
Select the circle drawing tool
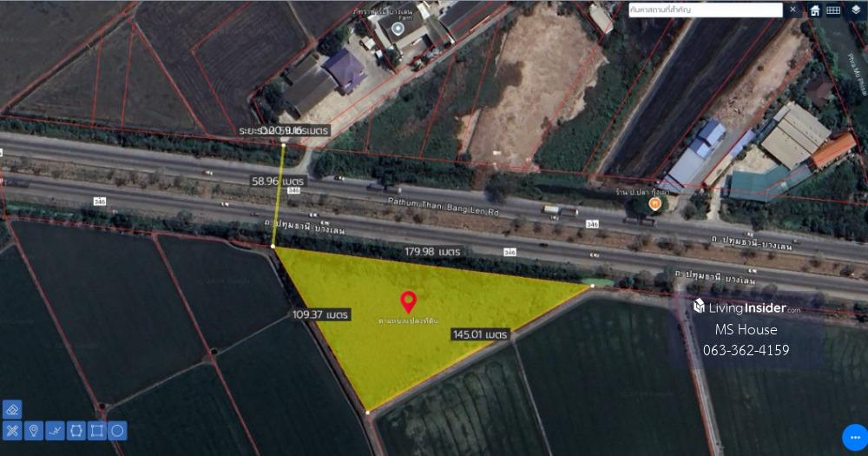click(x=117, y=431)
